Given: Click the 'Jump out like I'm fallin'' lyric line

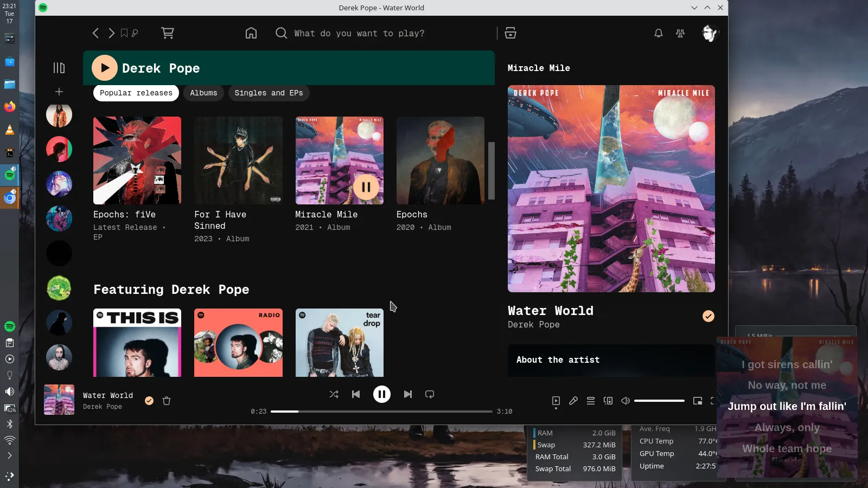Looking at the screenshot, I should point(787,406).
